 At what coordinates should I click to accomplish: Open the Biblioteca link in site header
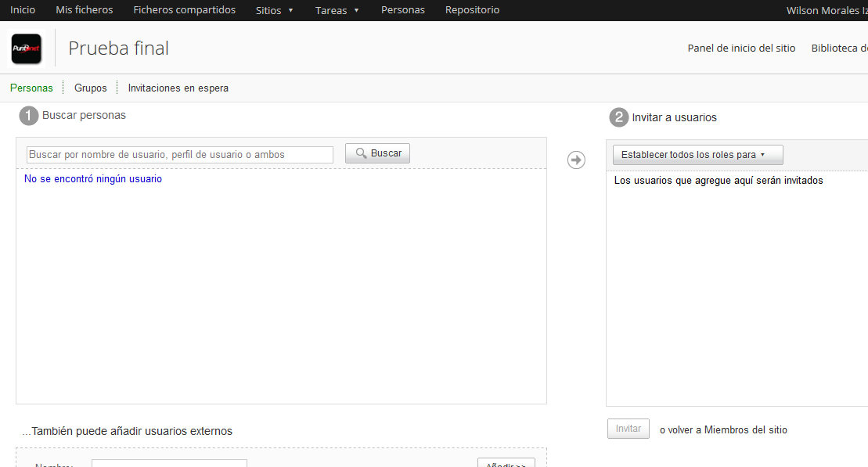(x=839, y=48)
